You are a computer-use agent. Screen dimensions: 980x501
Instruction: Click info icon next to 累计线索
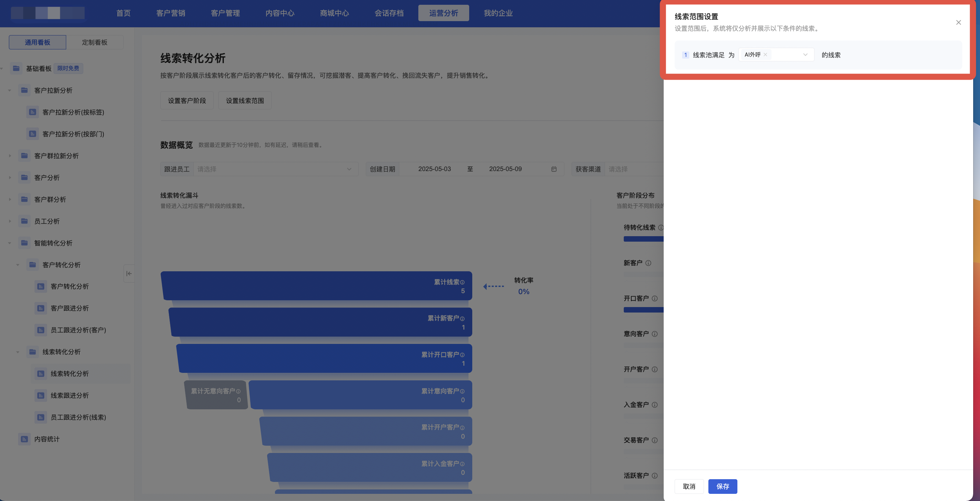[462, 282]
